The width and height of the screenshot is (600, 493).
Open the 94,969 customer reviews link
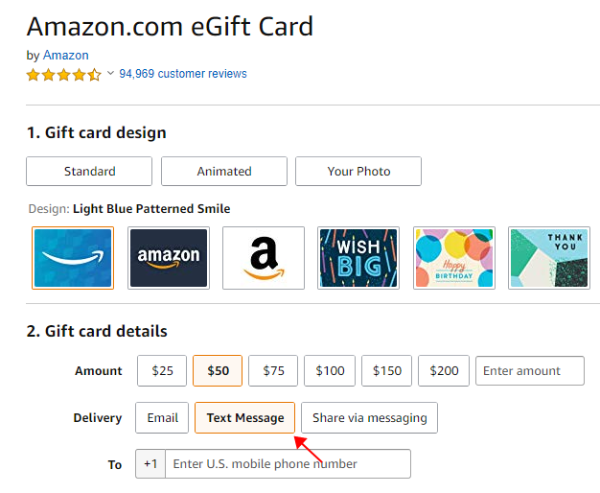(183, 74)
